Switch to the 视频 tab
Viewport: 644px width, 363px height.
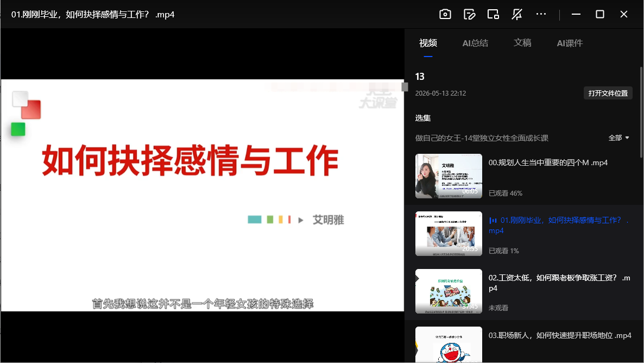tap(428, 43)
